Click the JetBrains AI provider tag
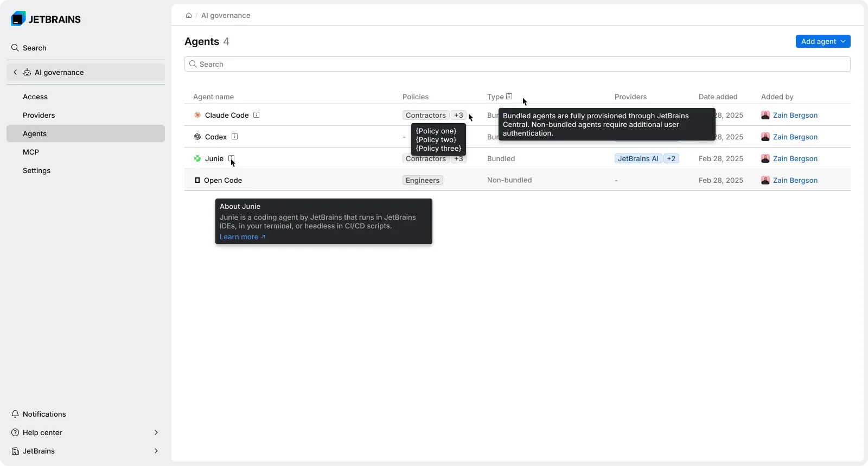Image resolution: width=868 pixels, height=466 pixels. click(x=638, y=158)
